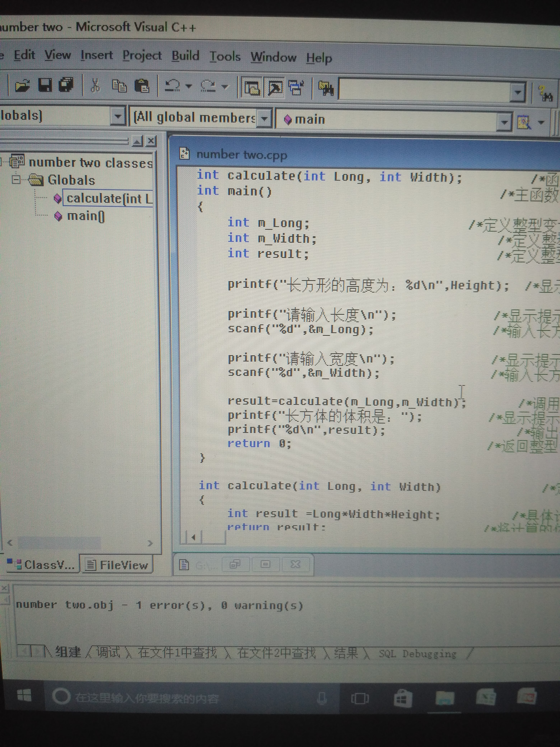560x747 pixels.
Task: Select the SQL Debugging output tab
Action: (x=417, y=654)
